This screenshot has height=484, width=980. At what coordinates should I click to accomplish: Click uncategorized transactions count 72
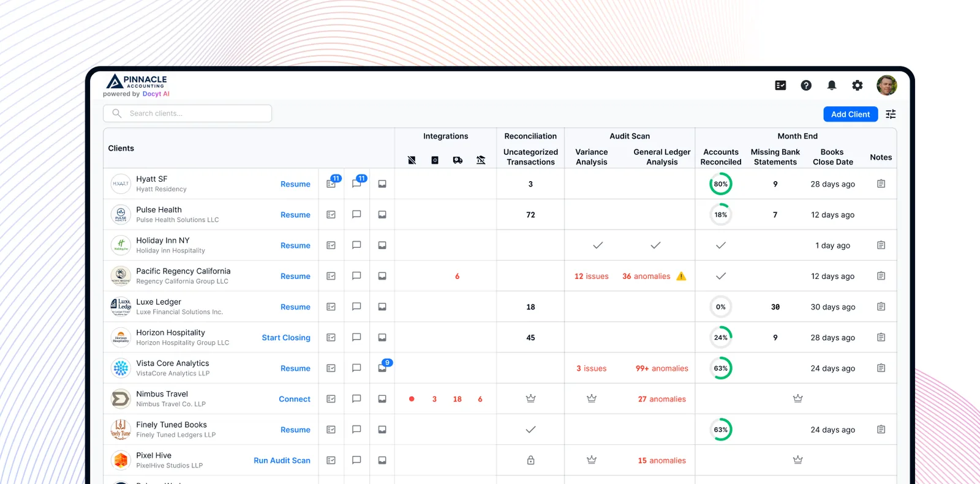(530, 215)
